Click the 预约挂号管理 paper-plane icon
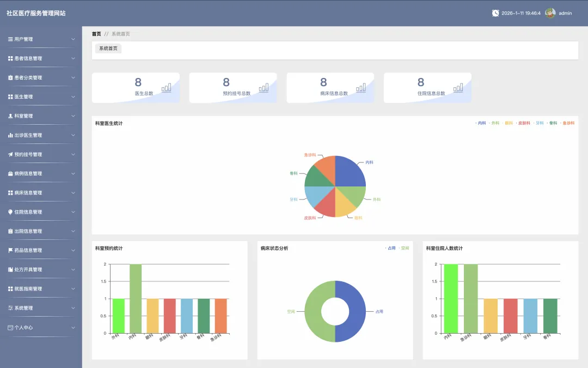Viewport: 588px width, 368px height. [10, 154]
